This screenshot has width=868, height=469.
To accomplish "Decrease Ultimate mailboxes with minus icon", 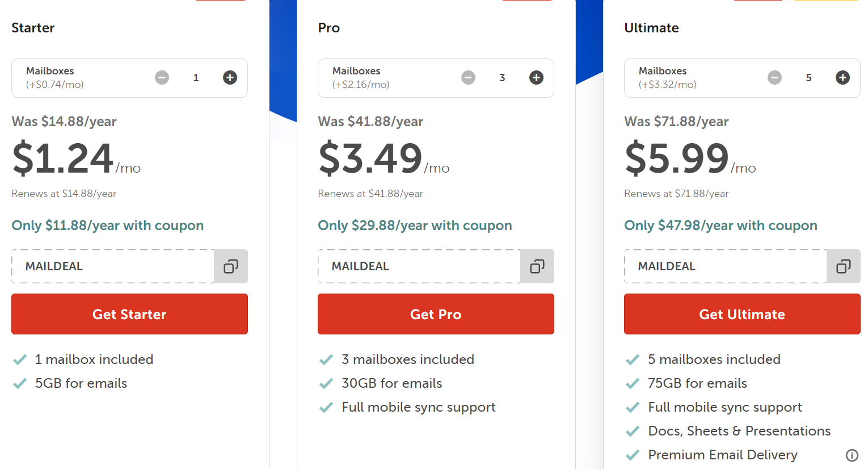I will [x=775, y=78].
